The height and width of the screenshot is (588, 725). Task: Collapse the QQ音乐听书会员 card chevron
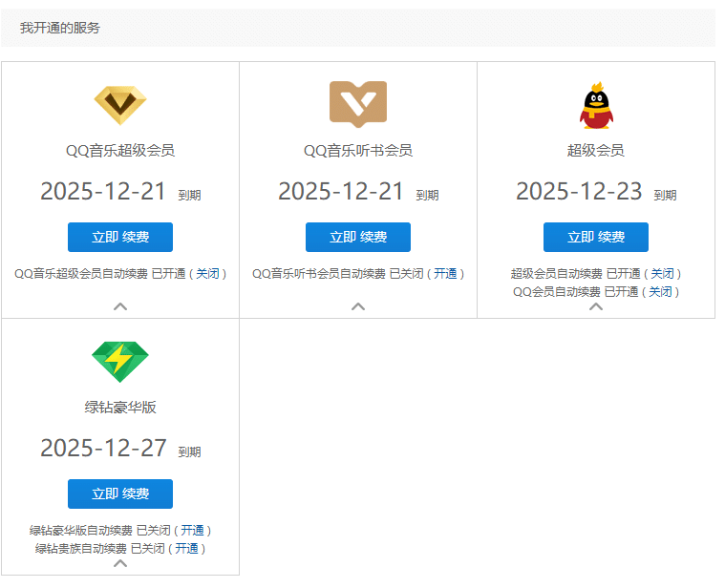[x=358, y=306]
